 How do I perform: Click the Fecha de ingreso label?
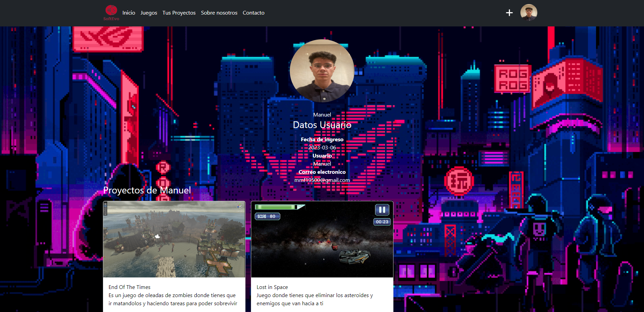(322, 140)
